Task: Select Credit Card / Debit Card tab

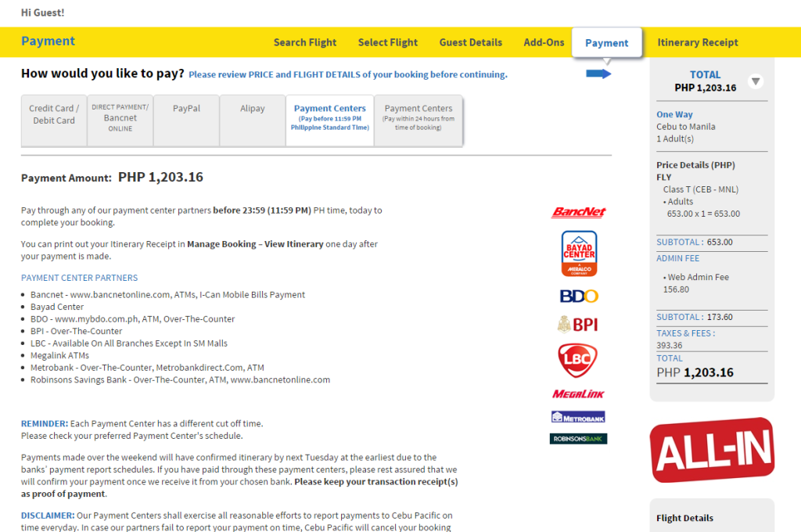Action: click(54, 120)
